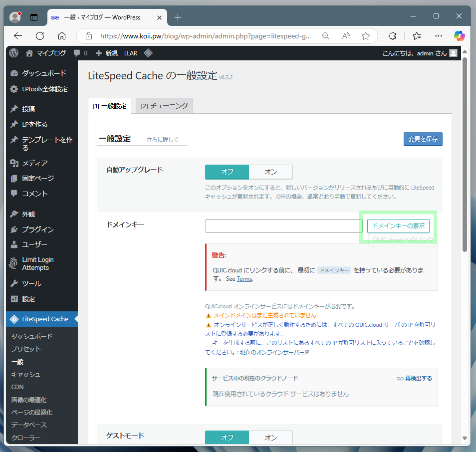Image resolution: width=476 pixels, height=452 pixels.
Task: Set 自動アップグレード to オン
Action: [271, 172]
